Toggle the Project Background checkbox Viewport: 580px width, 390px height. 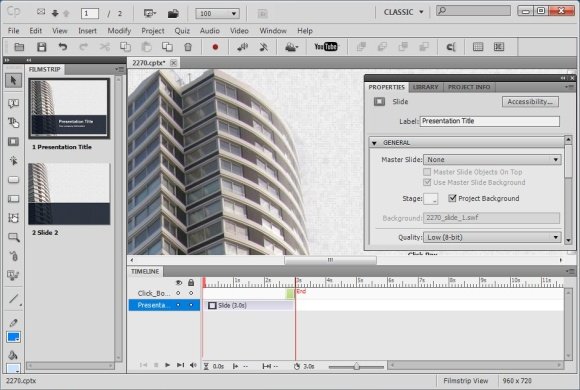pyautogui.click(x=452, y=198)
